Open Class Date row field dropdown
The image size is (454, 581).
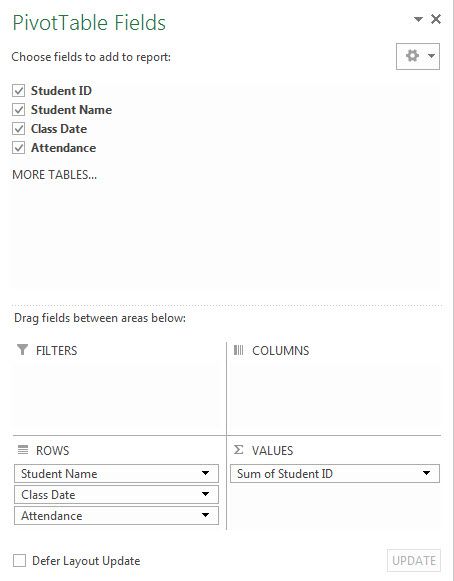[x=205, y=494]
